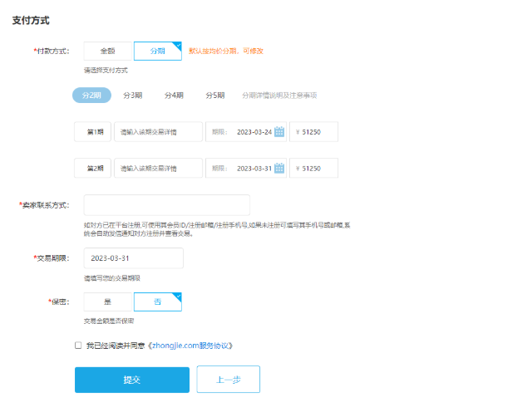
Task: Choose the 分5期 installment tab
Action: pos(215,96)
